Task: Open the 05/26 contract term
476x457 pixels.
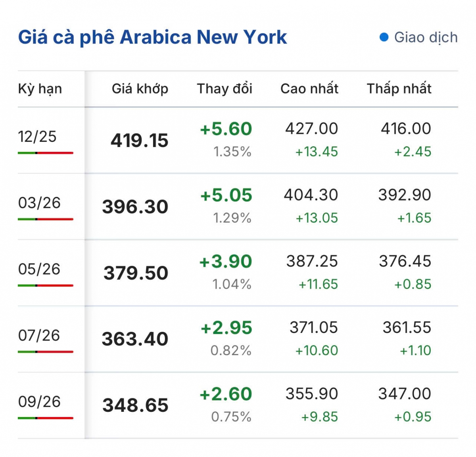Action: click(x=39, y=269)
